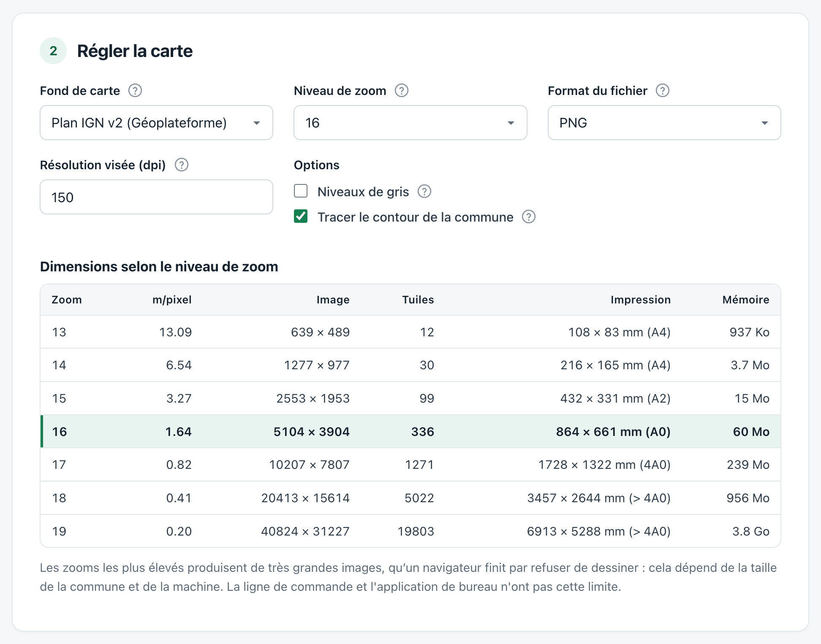Click the '5104 × 3904' image size cell
The height and width of the screenshot is (644, 821).
[312, 432]
